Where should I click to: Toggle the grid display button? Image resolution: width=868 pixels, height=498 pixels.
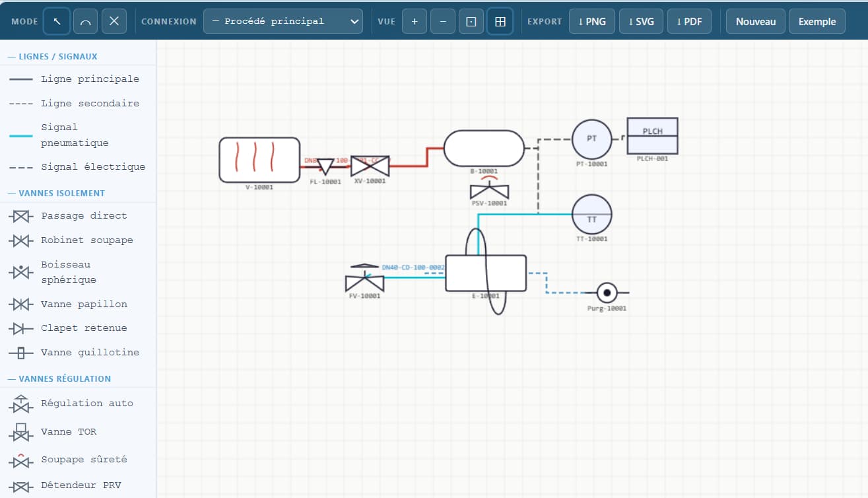(x=500, y=22)
